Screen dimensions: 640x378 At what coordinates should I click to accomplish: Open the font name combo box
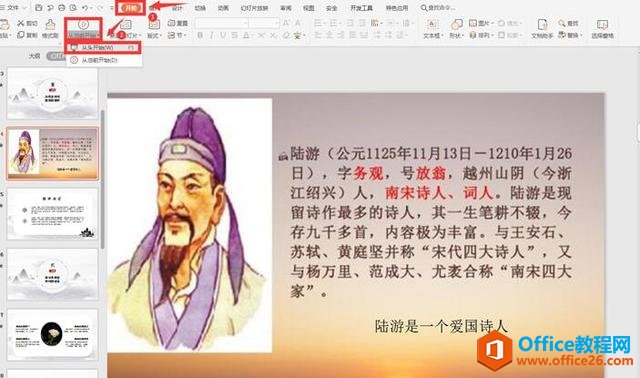222,23
